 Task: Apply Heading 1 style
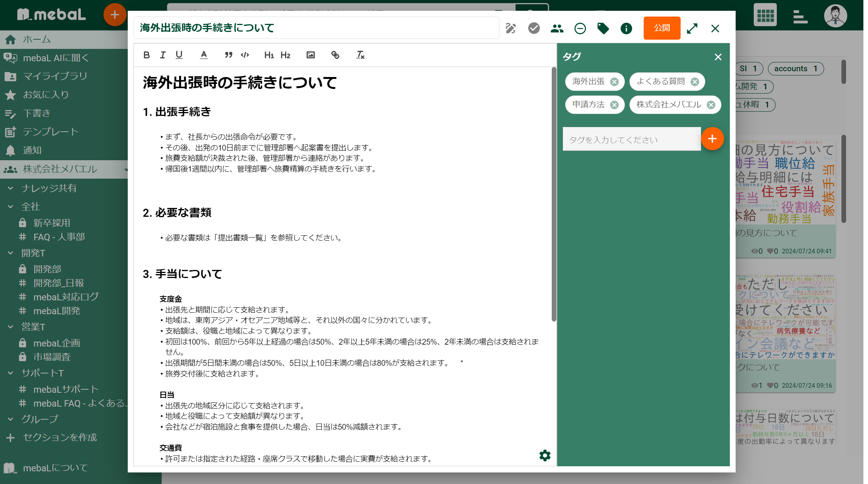(269, 55)
